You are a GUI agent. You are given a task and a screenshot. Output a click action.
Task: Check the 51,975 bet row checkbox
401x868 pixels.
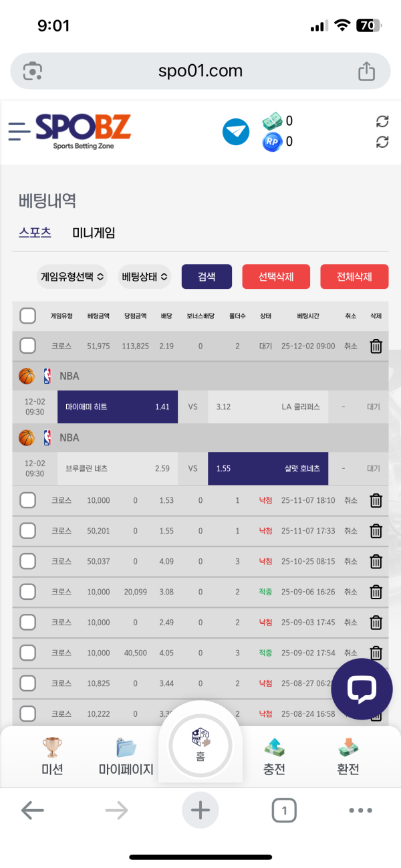coord(27,346)
